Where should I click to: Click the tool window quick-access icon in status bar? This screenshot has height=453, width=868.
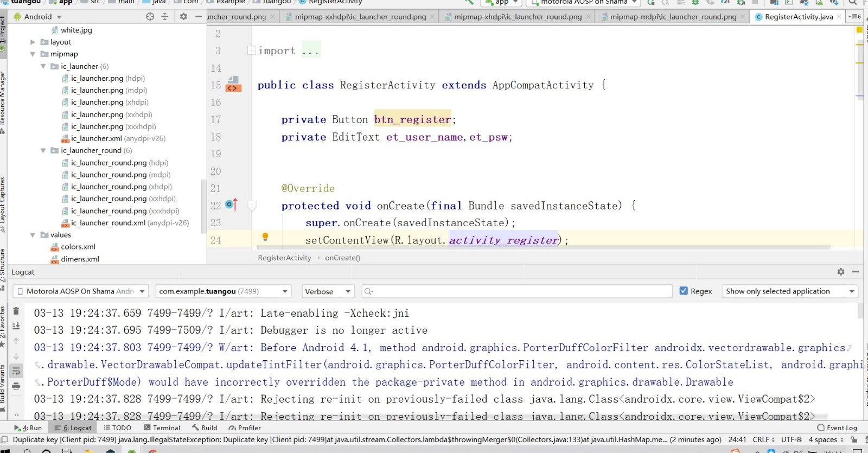pos(4,439)
